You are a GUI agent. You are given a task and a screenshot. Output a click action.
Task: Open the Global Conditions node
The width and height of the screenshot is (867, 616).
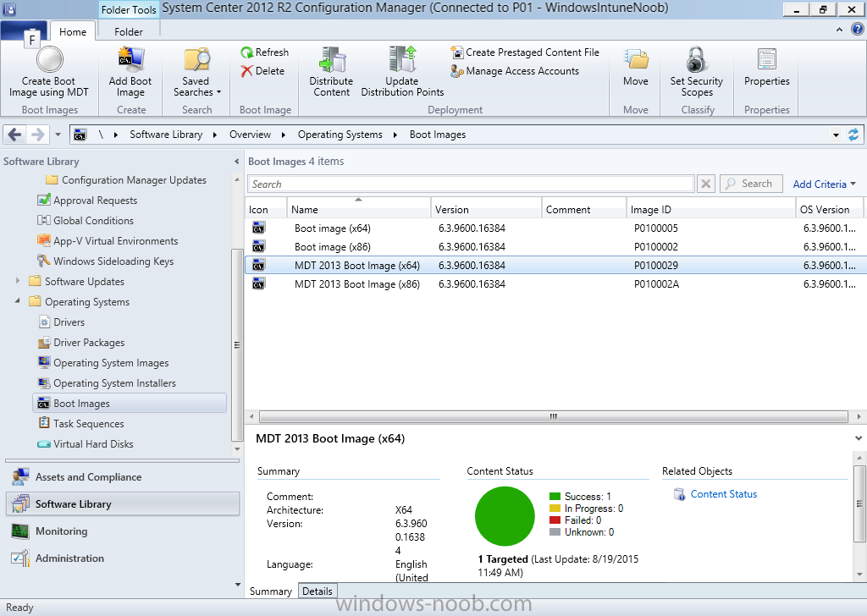point(93,221)
